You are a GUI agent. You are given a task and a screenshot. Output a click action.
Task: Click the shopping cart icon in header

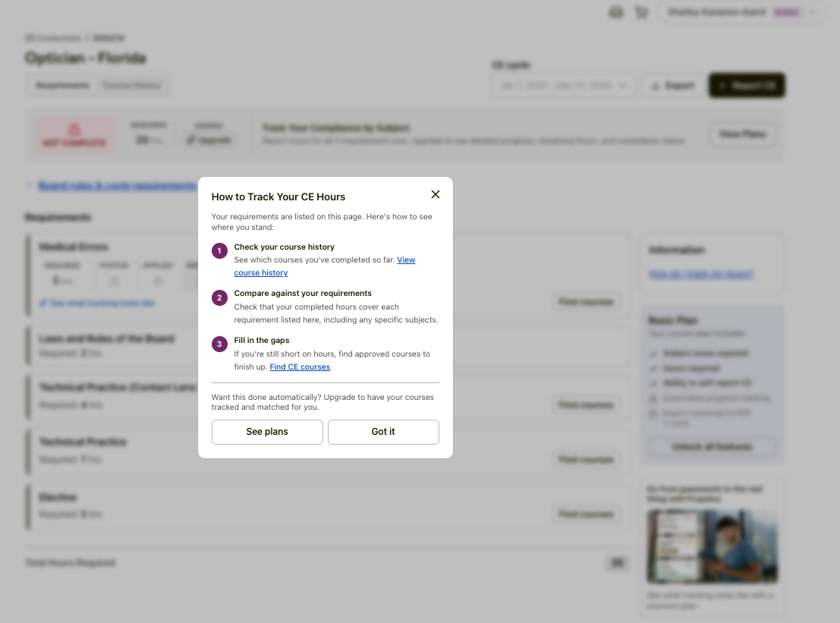[641, 12]
